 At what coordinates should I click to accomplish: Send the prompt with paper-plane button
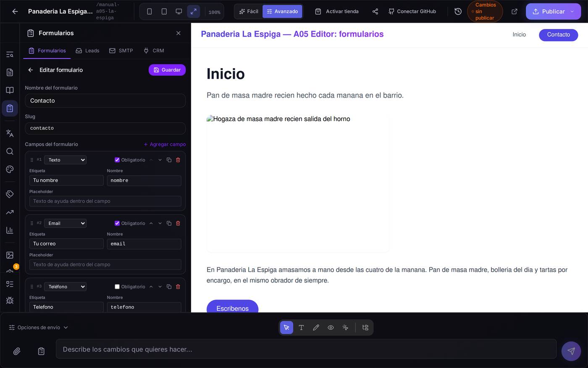571,351
